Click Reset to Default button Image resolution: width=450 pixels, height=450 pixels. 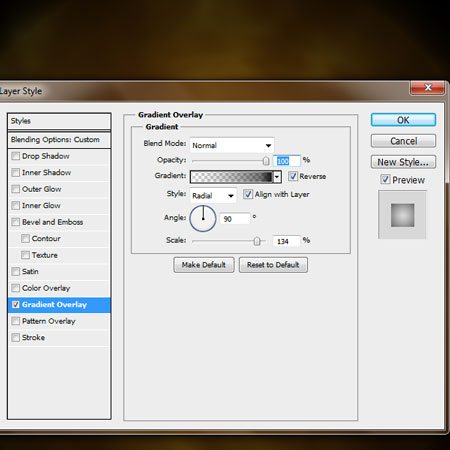[x=273, y=265]
